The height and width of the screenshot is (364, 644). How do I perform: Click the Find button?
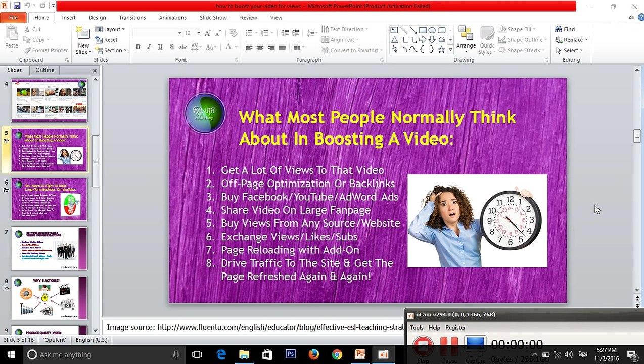565,29
